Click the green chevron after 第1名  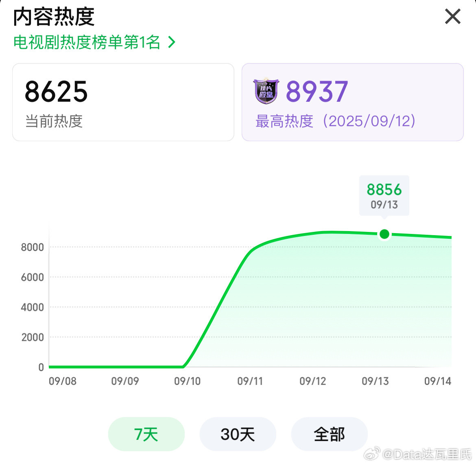point(172,42)
